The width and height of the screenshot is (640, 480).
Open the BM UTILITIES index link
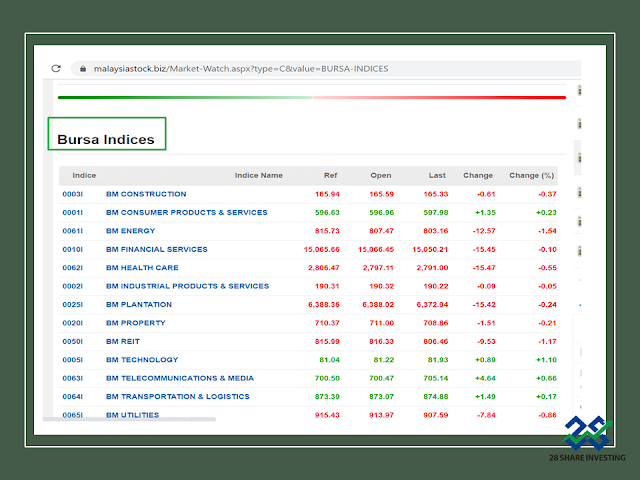133,415
